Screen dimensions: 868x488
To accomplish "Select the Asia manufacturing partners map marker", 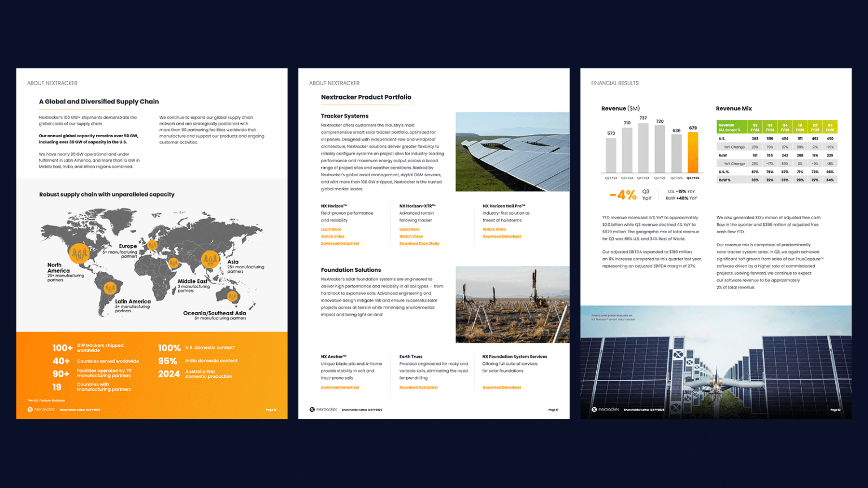I will click(x=211, y=259).
